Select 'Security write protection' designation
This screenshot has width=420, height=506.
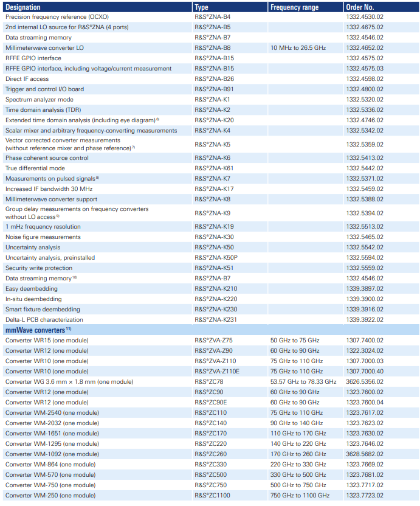pos(39,268)
